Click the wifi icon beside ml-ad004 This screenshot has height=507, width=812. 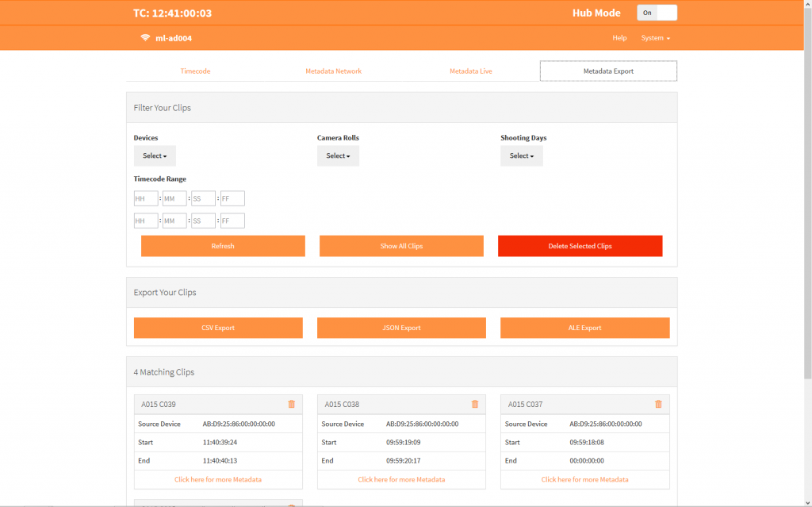[x=145, y=38]
